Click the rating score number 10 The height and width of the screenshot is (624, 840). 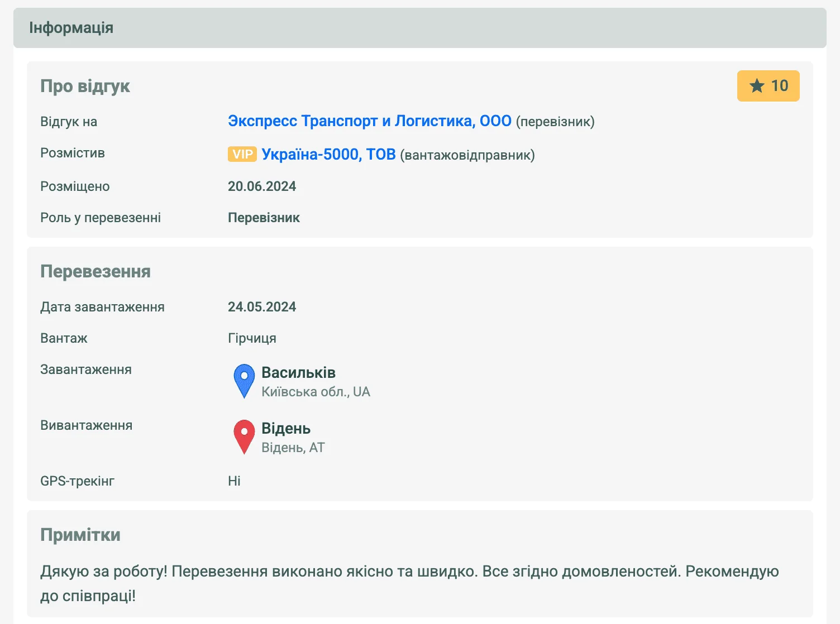780,86
